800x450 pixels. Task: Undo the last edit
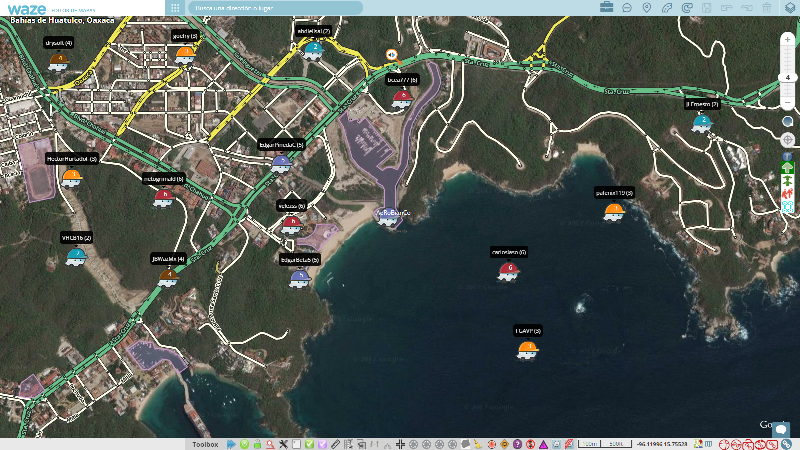[x=727, y=8]
